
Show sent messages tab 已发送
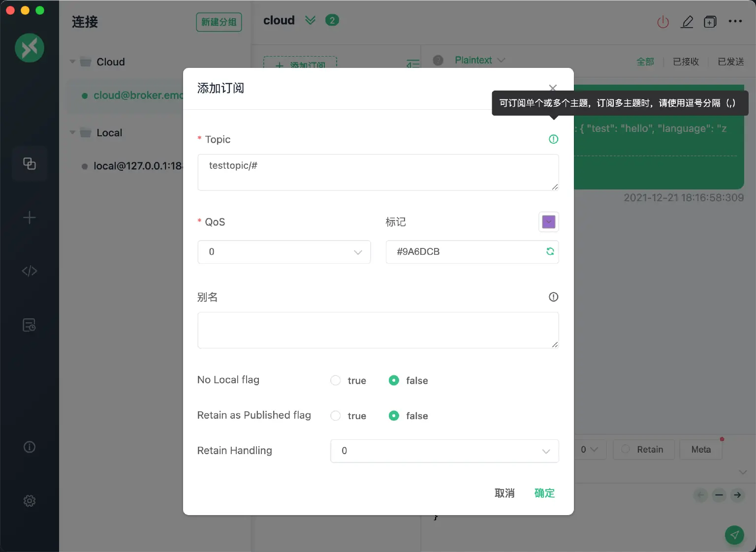pos(731,61)
